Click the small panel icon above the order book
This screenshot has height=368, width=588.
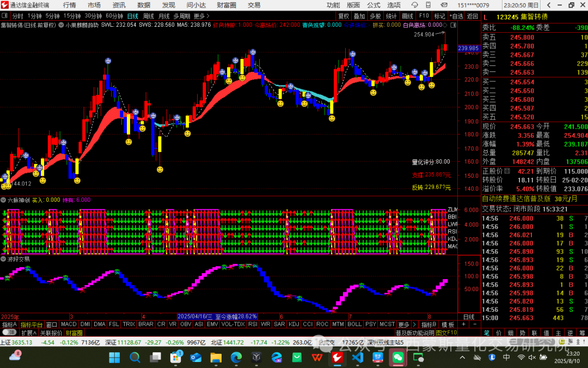[x=454, y=25]
